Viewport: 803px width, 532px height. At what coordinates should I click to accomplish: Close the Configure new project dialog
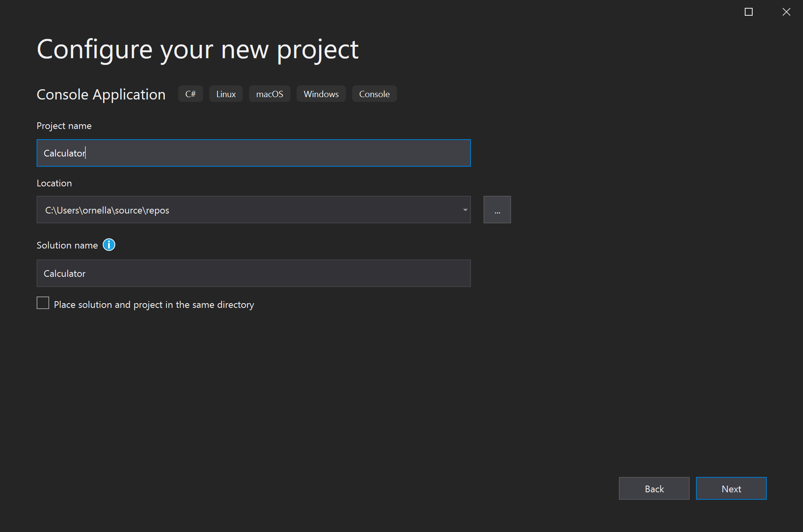[786, 12]
